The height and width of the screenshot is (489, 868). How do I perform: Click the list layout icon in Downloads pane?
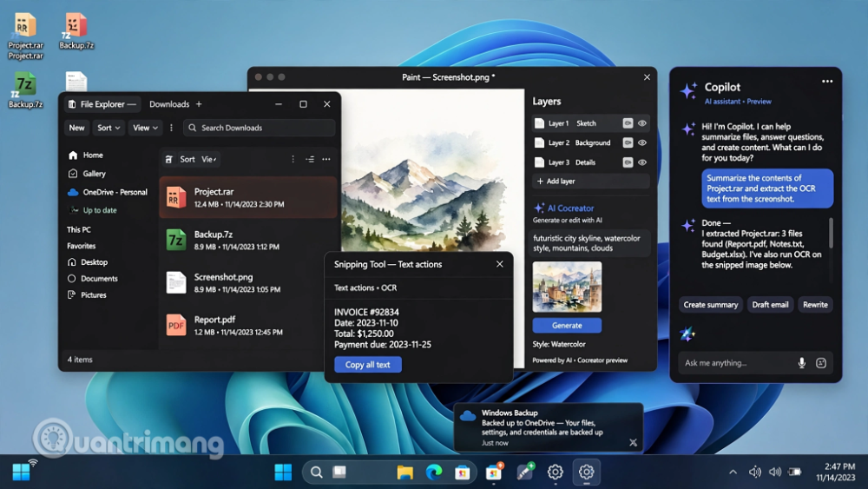tap(310, 160)
